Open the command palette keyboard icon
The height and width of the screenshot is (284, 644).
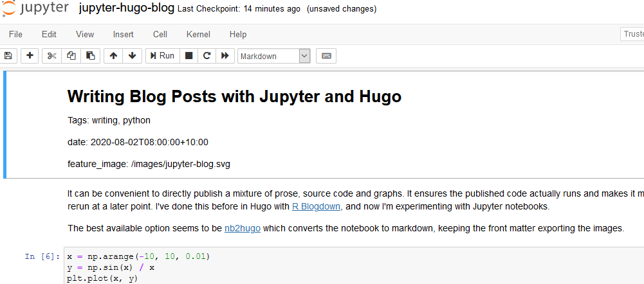coord(326,56)
